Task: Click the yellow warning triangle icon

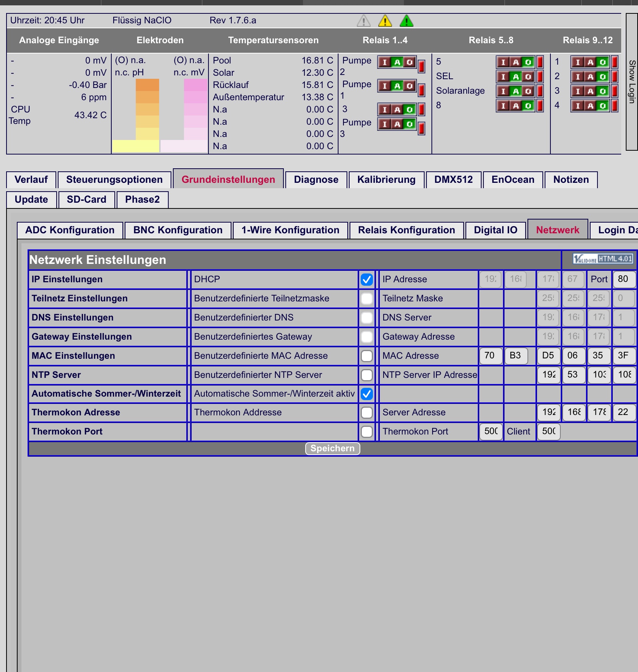Action: [385, 21]
